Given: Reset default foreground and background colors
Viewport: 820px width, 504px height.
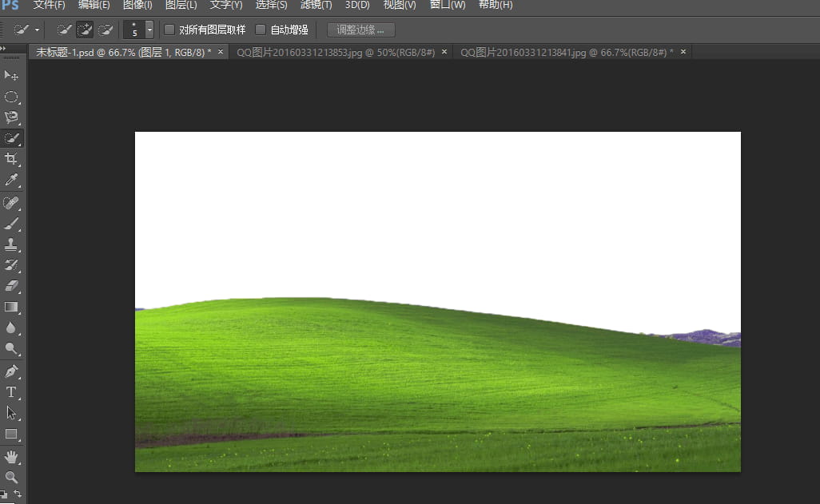Looking at the screenshot, I should pos(4,494).
